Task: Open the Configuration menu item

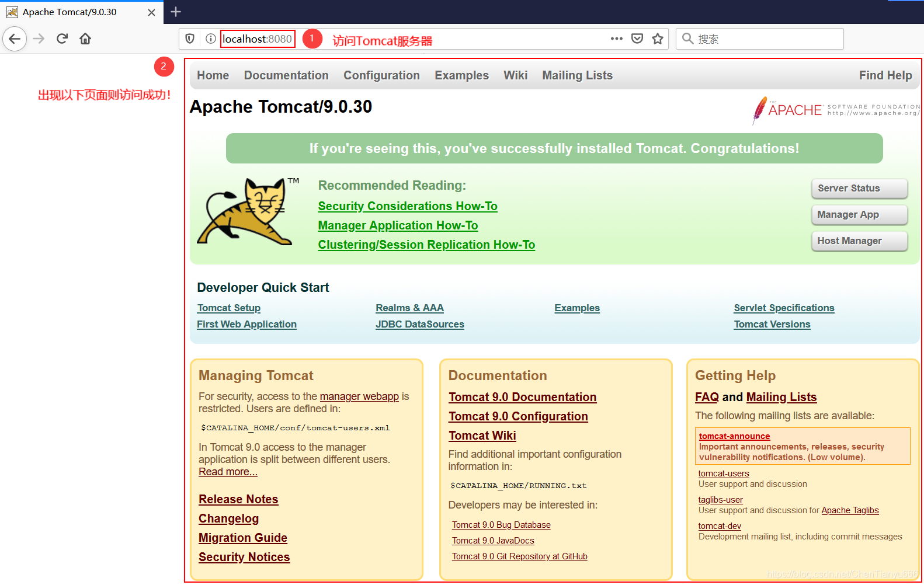Action: point(381,75)
